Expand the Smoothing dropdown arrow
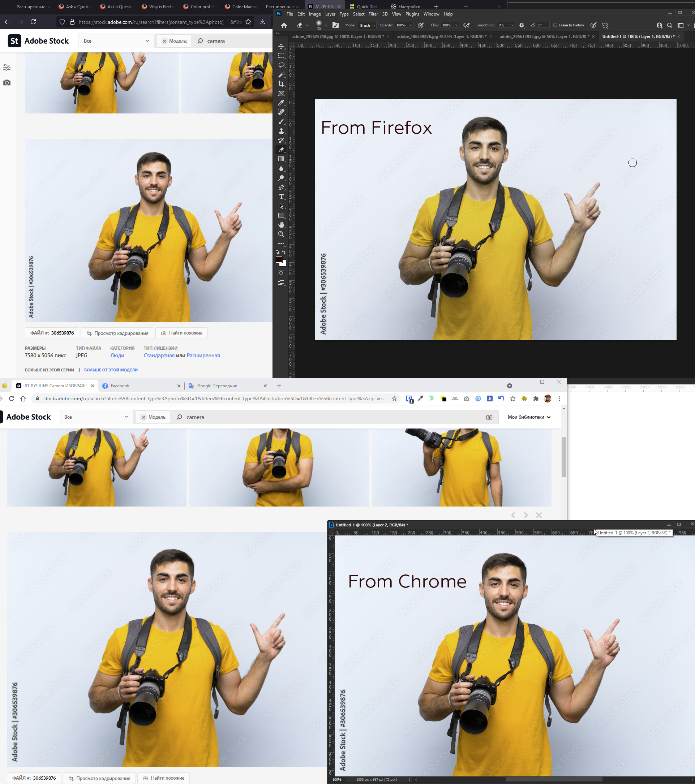The image size is (695, 784). pos(512,25)
